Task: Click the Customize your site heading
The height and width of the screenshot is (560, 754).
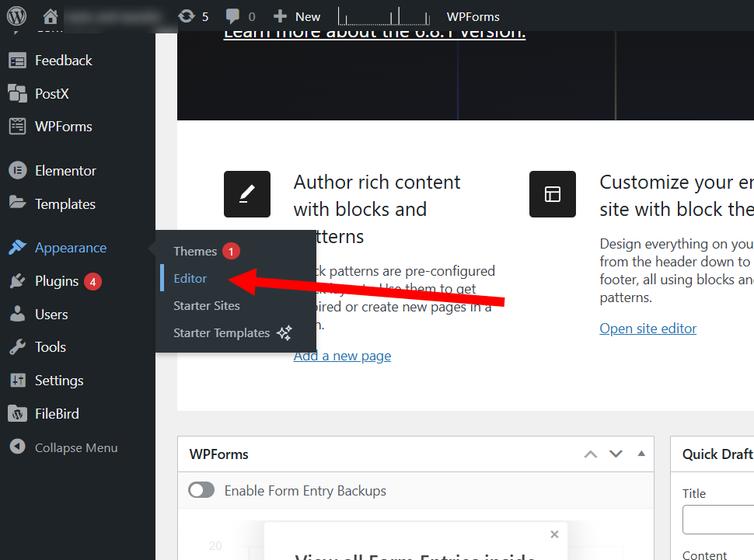Action: [676, 196]
